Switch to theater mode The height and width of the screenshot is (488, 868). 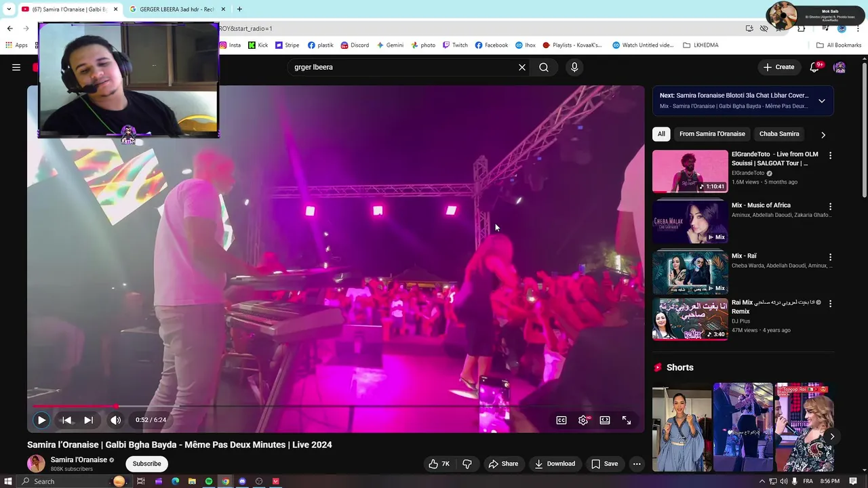click(x=605, y=420)
